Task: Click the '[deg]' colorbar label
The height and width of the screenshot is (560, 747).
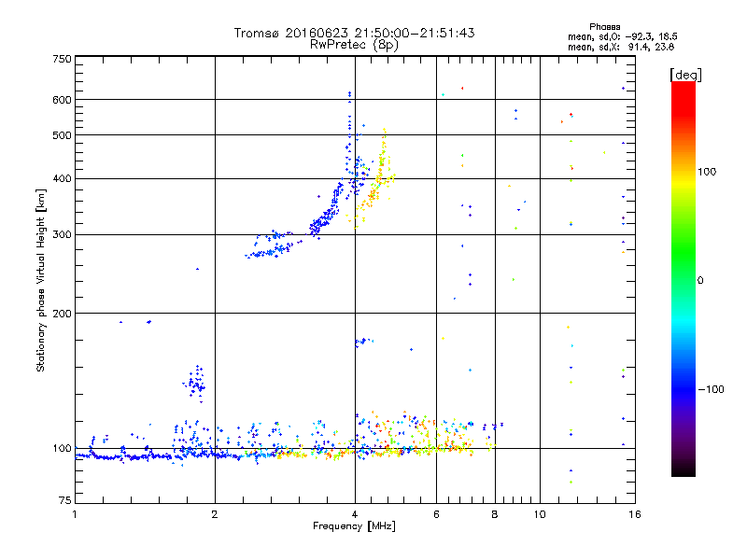Action: coord(685,75)
